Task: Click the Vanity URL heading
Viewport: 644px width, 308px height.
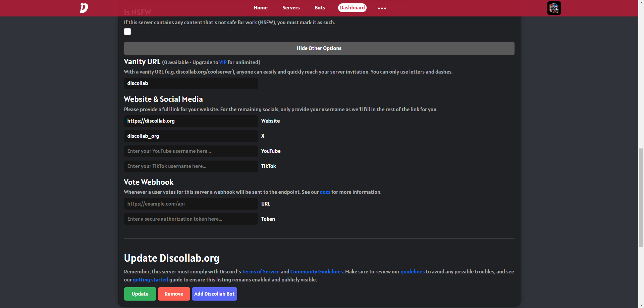Action: (142, 62)
